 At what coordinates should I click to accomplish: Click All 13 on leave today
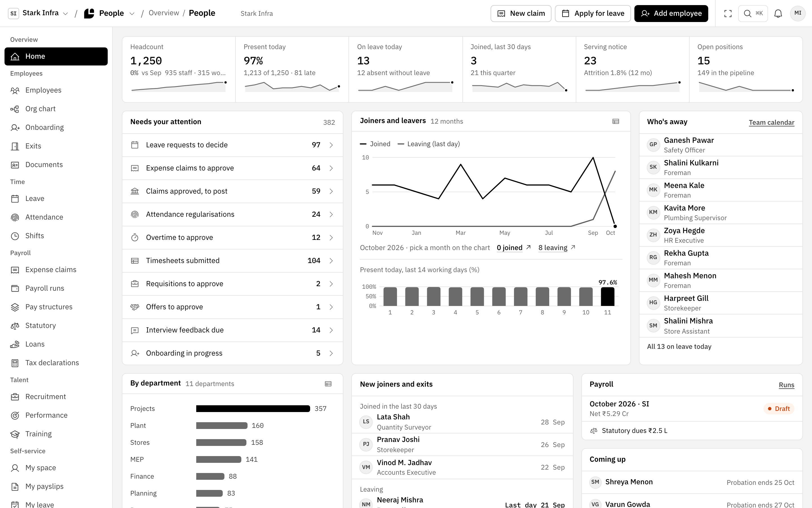[x=679, y=346]
